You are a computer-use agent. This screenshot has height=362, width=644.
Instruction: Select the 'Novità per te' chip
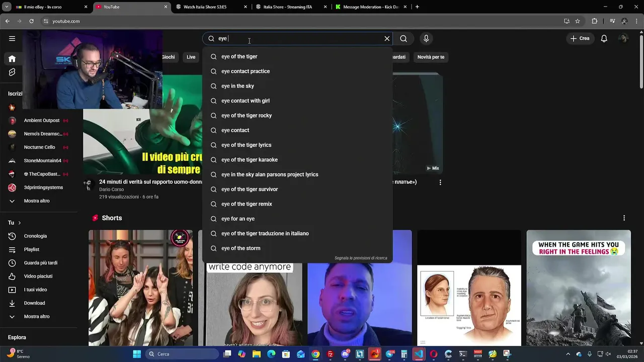431,57
